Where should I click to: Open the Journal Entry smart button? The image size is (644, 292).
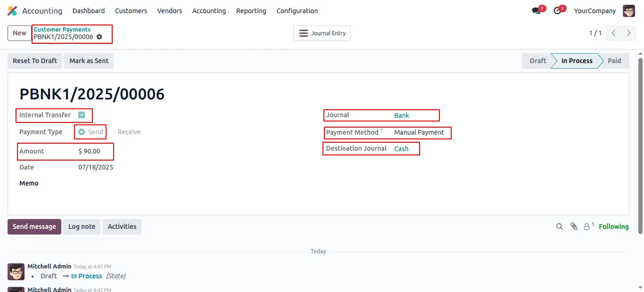[x=322, y=33]
